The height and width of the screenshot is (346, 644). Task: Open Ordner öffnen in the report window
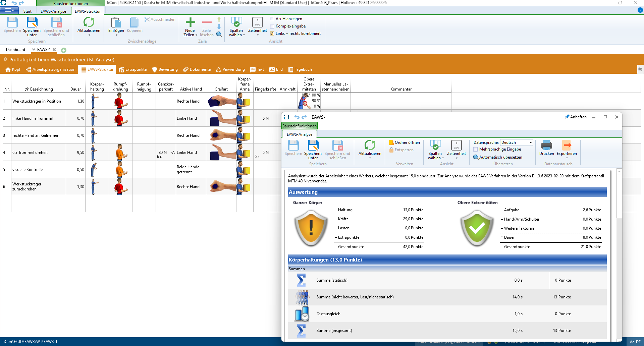405,142
